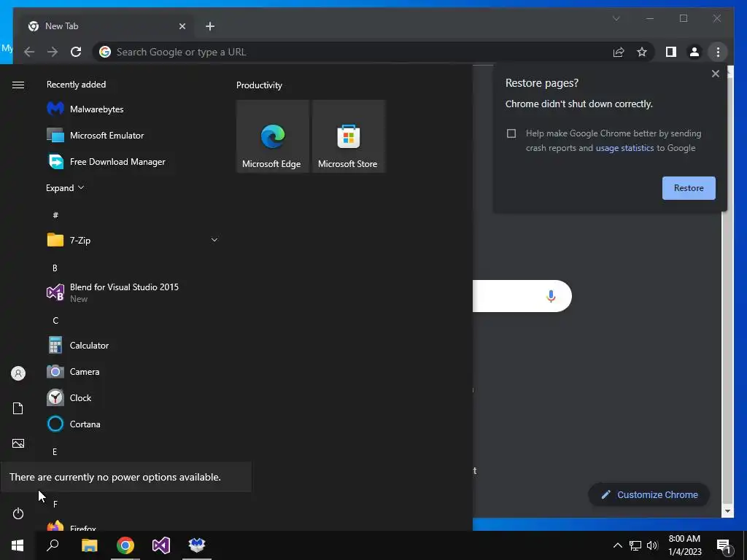Click the Restore button in Chrome

[689, 188]
